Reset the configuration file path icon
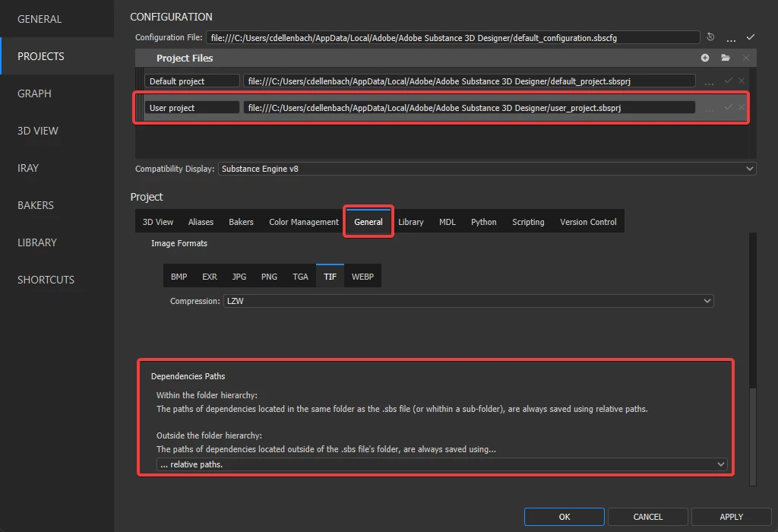Screen dimensions: 778x532 pos(710,36)
